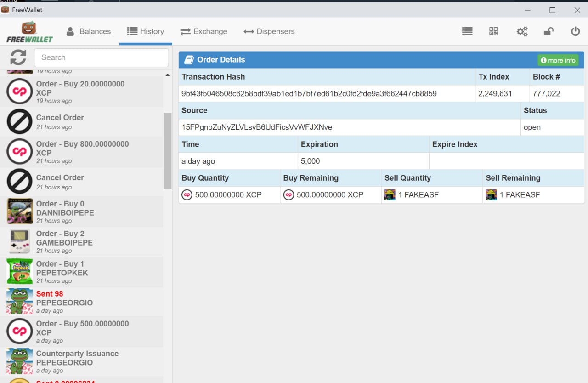Viewport: 588px width, 383px height.
Task: Open the Balances tab
Action: click(89, 31)
